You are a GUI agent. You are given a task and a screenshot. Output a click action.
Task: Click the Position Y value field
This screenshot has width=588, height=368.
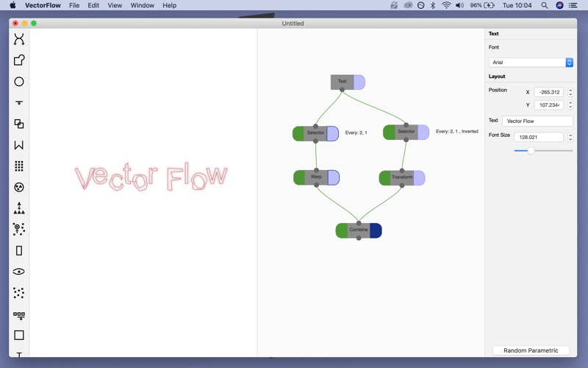[549, 105]
